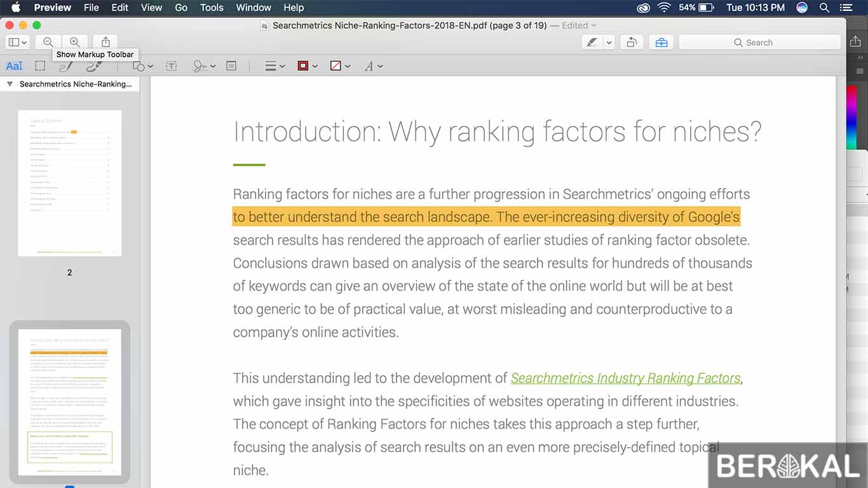Screen dimensions: 868x488
Task: Toggle the Markup Toolbar toolbox button
Action: 661,43
